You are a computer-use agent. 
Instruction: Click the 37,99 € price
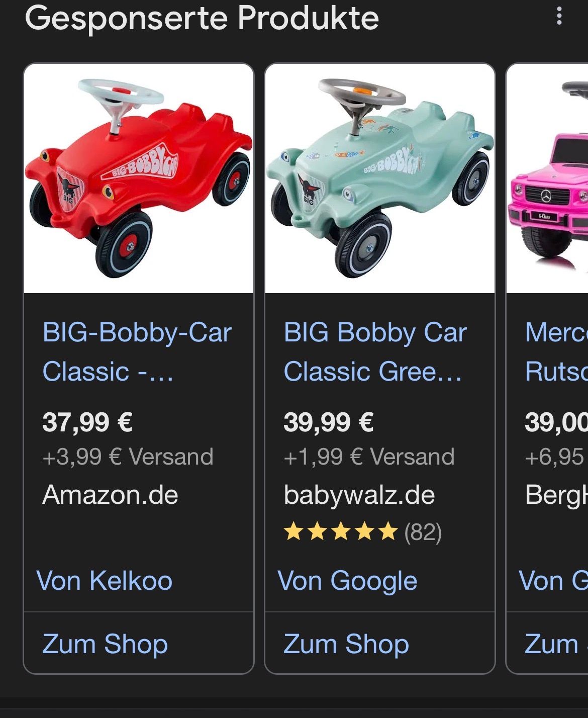pos(87,422)
